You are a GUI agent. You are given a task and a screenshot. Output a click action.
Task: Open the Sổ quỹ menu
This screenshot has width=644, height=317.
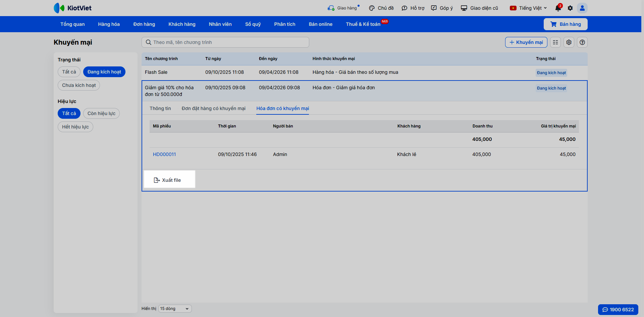[253, 24]
